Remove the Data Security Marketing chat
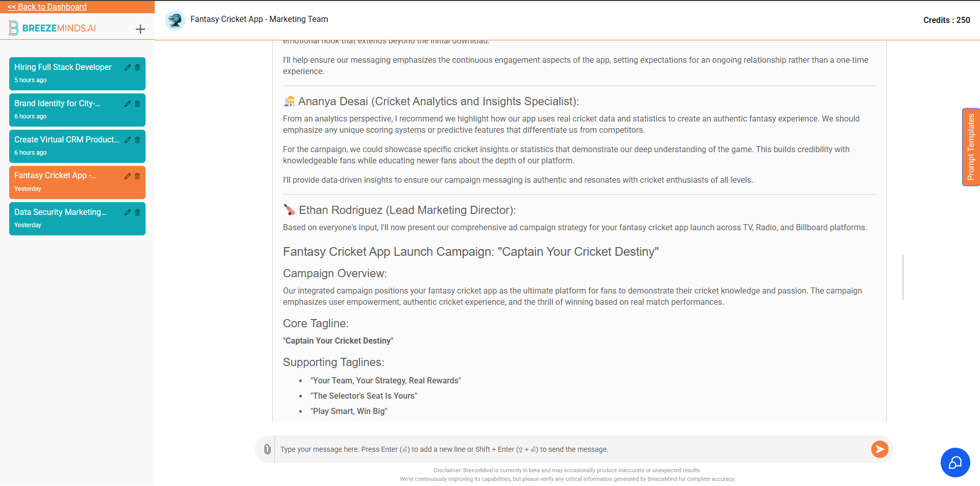Screen dimensions: 980x486 137,212
